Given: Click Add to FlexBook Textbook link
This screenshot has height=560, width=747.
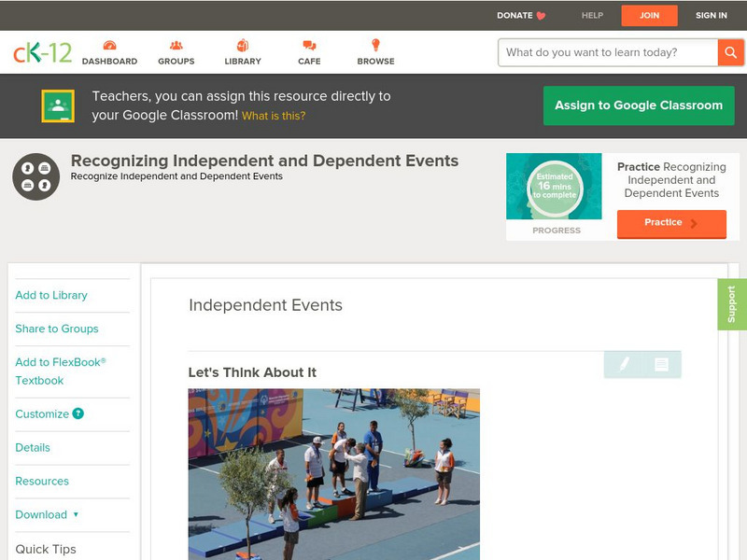Looking at the screenshot, I should click(61, 371).
